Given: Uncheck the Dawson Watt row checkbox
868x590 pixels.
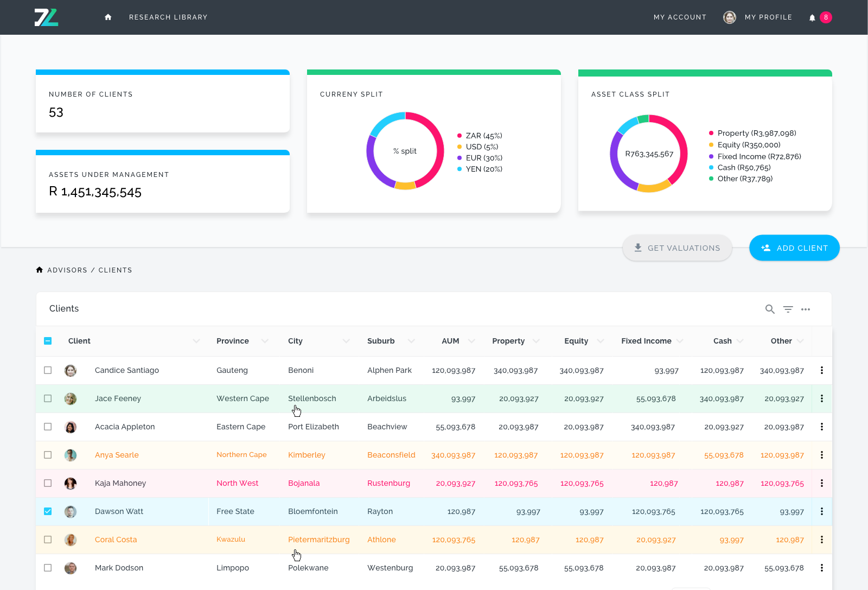Looking at the screenshot, I should (48, 511).
